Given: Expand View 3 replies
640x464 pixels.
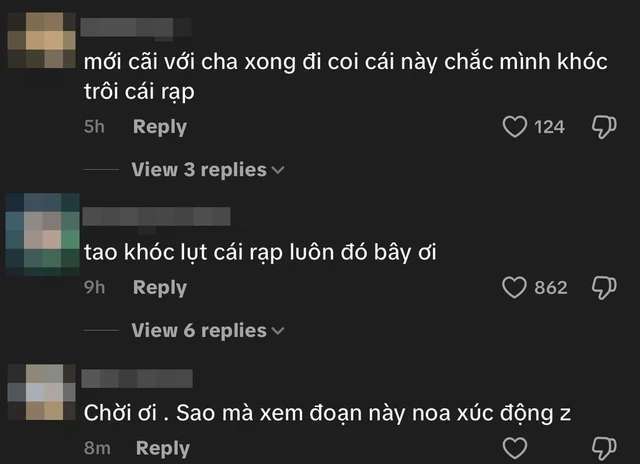Looking at the screenshot, I should [x=198, y=170].
